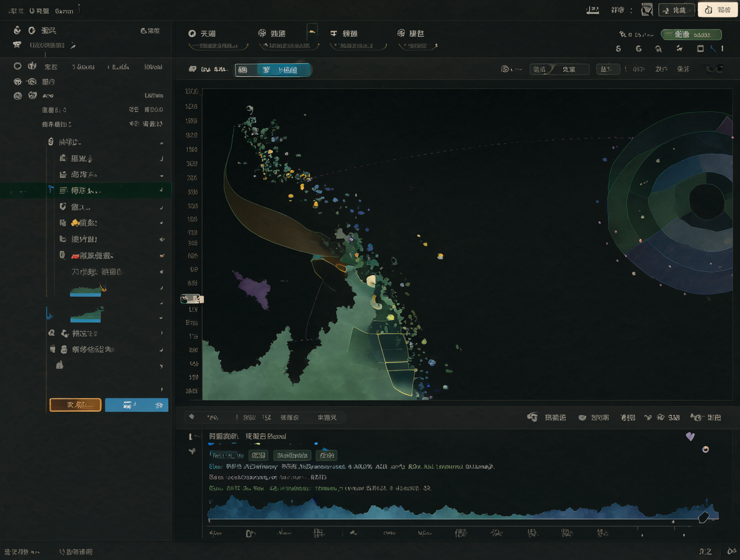Click the small marker on the map's vertical axis

click(192, 299)
